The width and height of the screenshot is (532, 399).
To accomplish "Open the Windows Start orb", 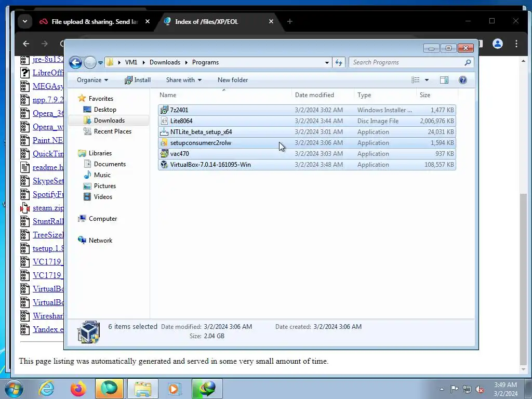I will pyautogui.click(x=14, y=389).
